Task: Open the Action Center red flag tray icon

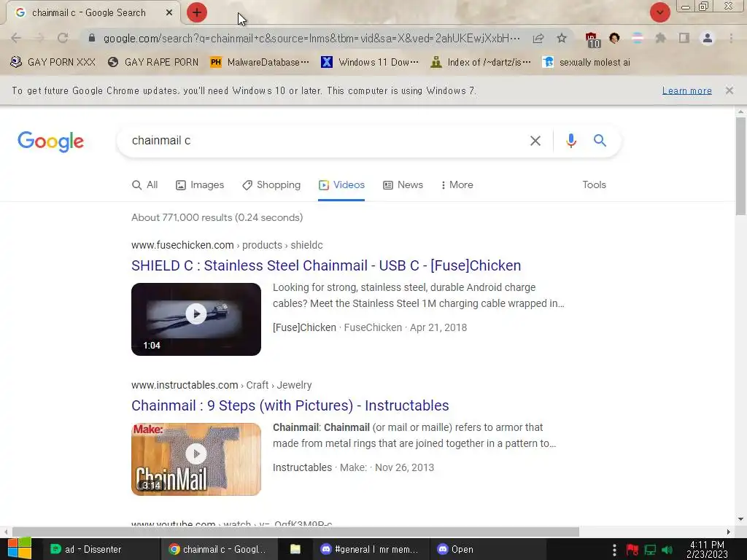Action: pyautogui.click(x=632, y=550)
